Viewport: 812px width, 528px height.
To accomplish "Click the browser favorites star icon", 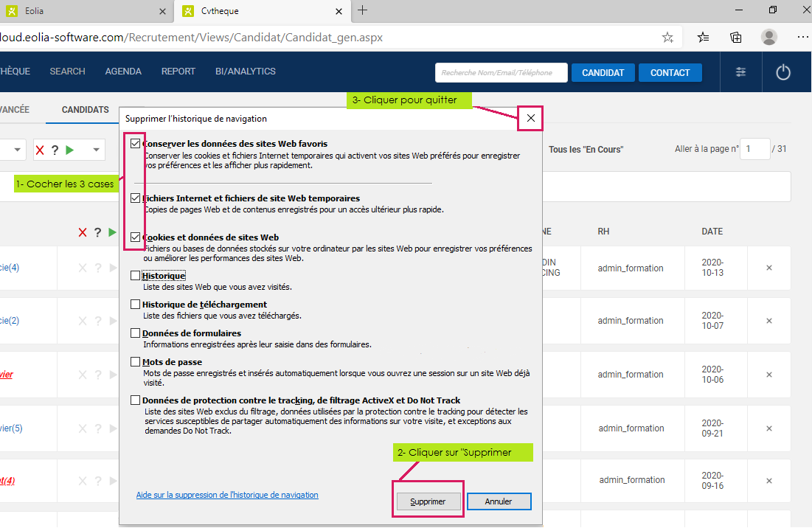I will (667, 37).
